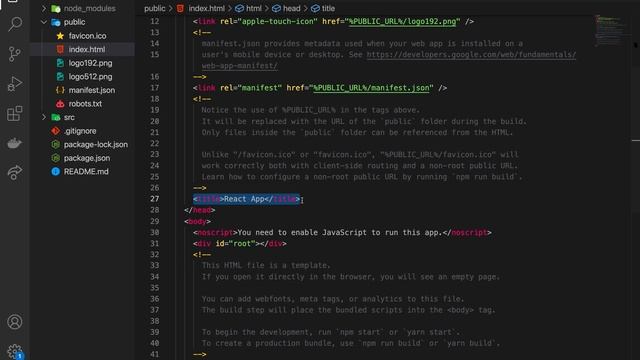Click the README.md info file icon
640x360 pixels.
[x=56, y=171]
